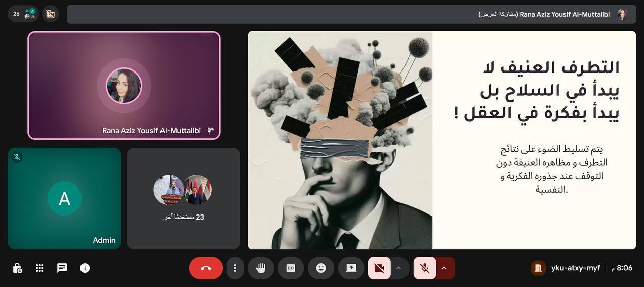The height and width of the screenshot is (287, 644).
Task: Open host controls lock icon
Action: click(17, 268)
